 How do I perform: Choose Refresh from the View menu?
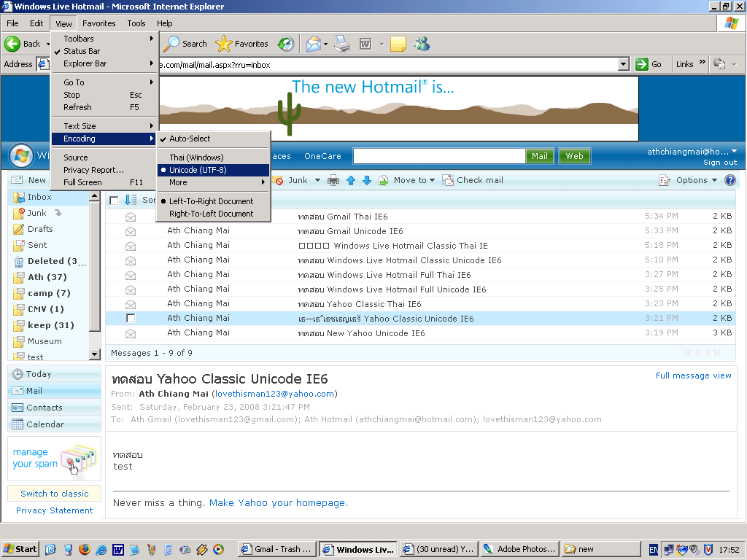pyautogui.click(x=105, y=107)
